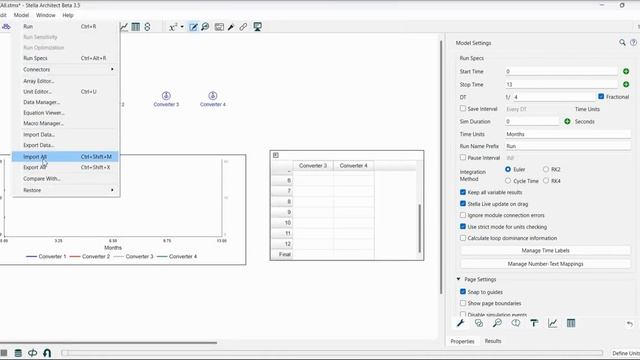Open the brain-shaped panel icon

click(516, 323)
